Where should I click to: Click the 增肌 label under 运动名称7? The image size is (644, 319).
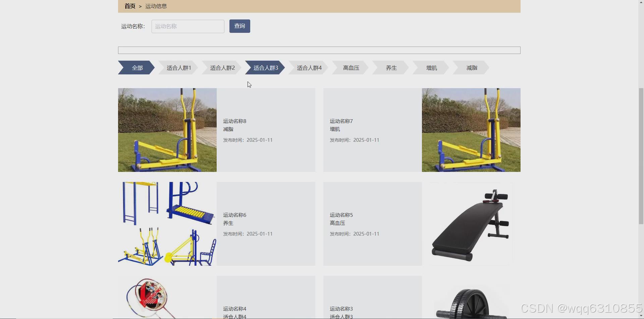pos(335,129)
